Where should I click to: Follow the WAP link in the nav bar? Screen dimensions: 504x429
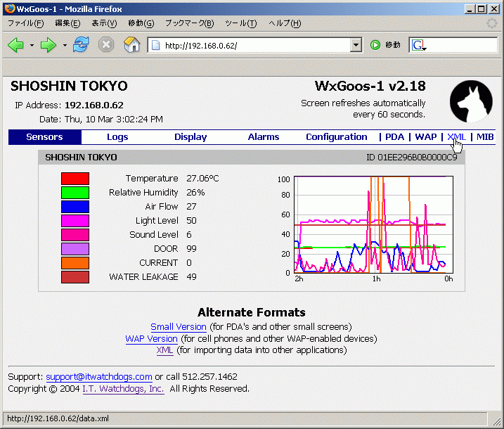tap(426, 137)
